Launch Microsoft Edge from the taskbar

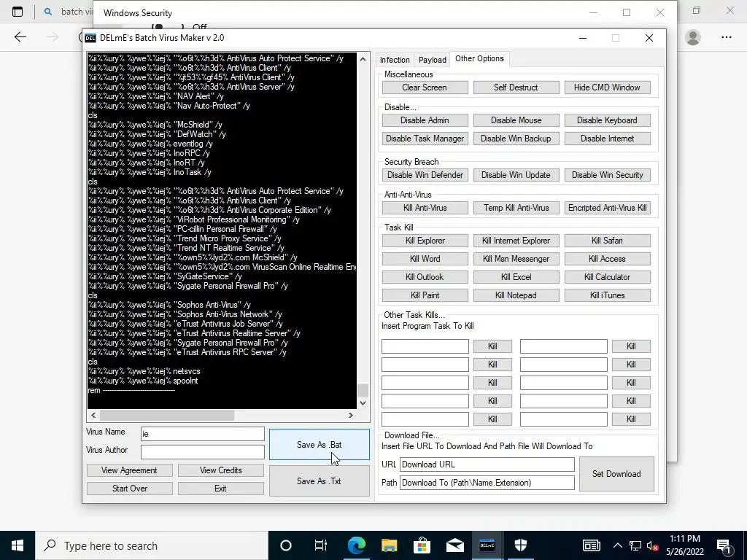coord(356,545)
